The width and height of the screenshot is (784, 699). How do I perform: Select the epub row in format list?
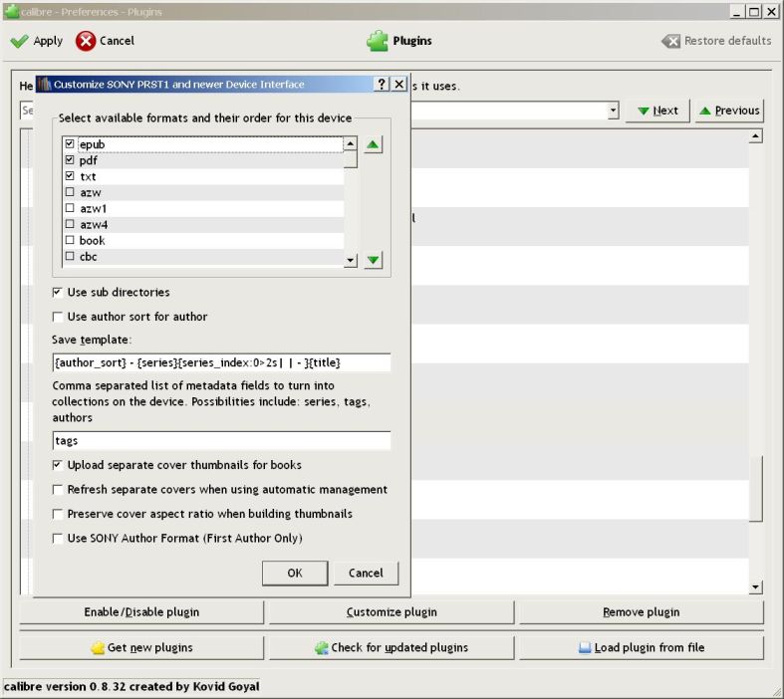point(203,144)
